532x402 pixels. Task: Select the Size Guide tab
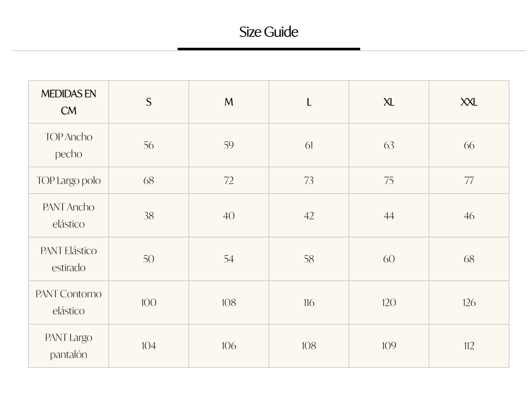268,32
